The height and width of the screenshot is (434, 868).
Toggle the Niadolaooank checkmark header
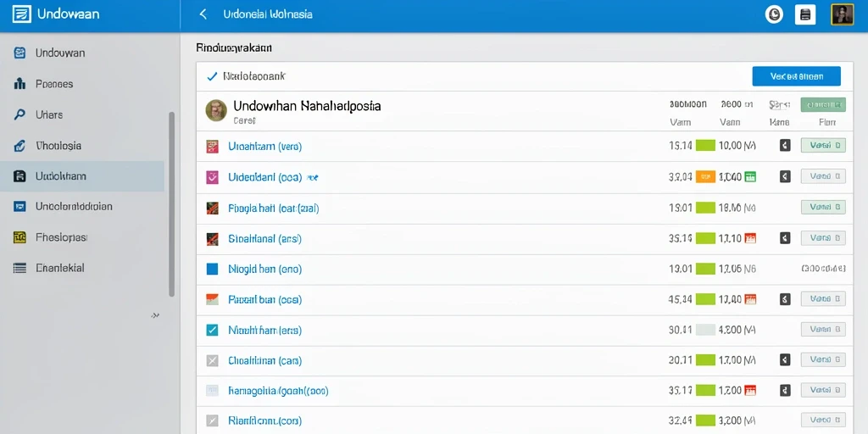[x=211, y=76]
